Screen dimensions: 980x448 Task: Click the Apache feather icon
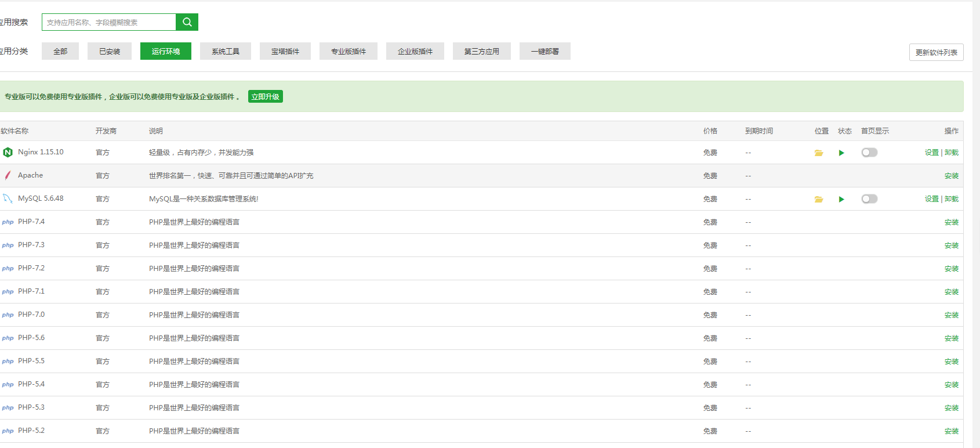coord(8,175)
